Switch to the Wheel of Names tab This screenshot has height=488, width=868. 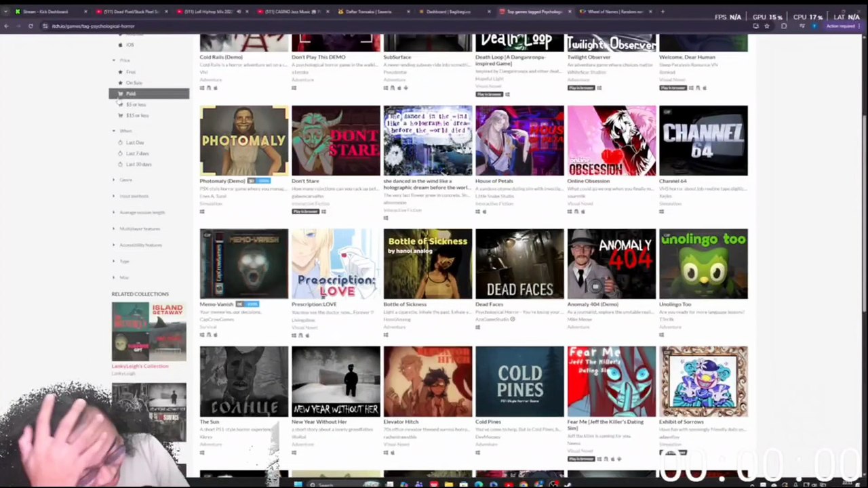615,12
